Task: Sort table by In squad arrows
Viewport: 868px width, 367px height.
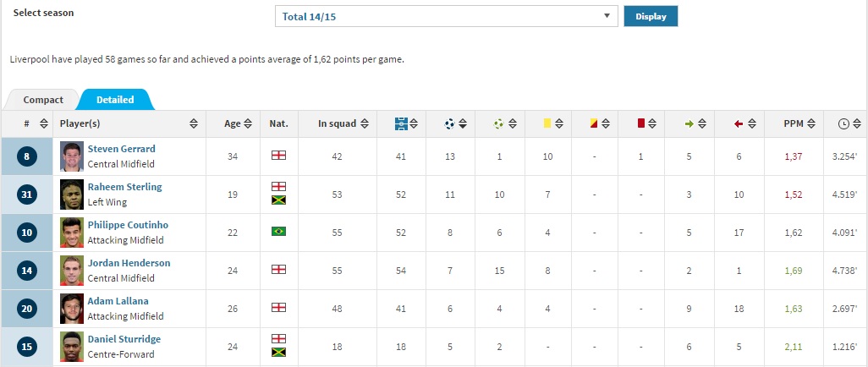Action: click(x=365, y=124)
